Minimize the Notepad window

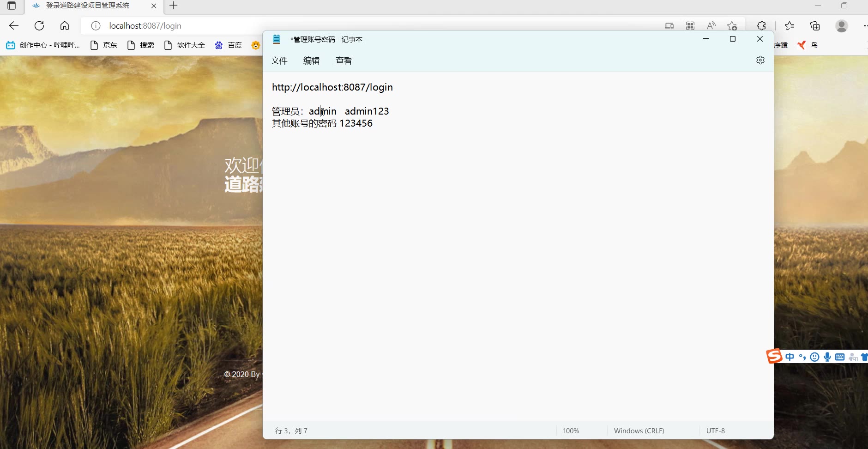[x=706, y=39]
